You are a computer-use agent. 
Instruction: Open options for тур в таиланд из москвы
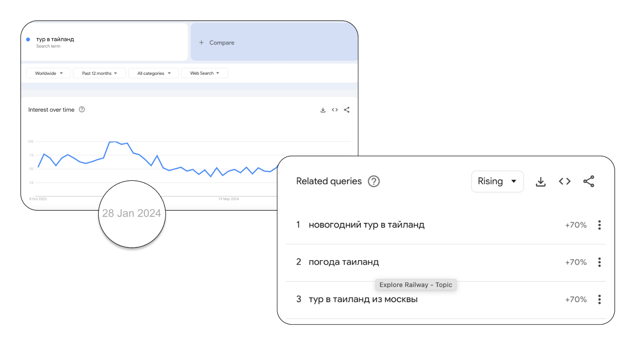point(599,300)
